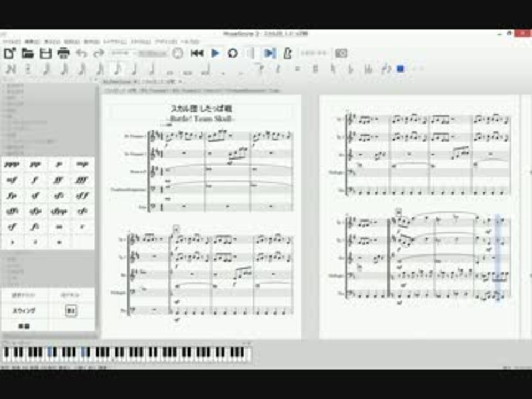Toggle the tie icon

point(260,69)
